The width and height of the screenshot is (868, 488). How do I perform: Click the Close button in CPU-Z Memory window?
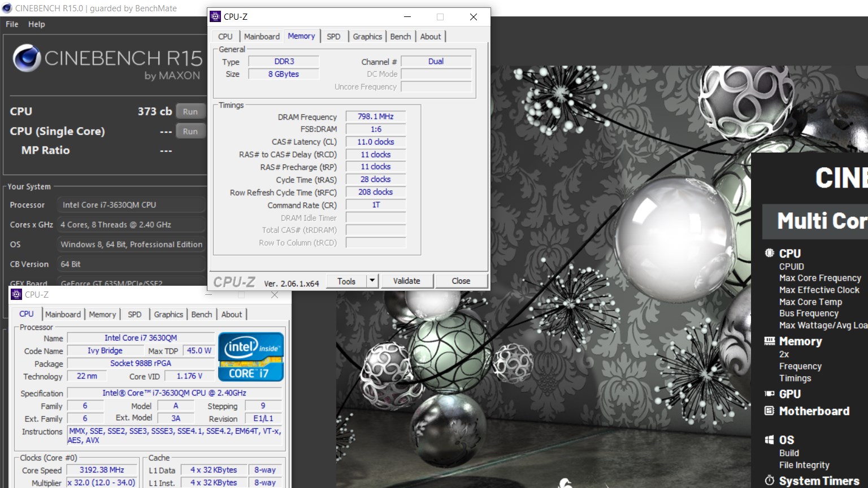click(461, 281)
